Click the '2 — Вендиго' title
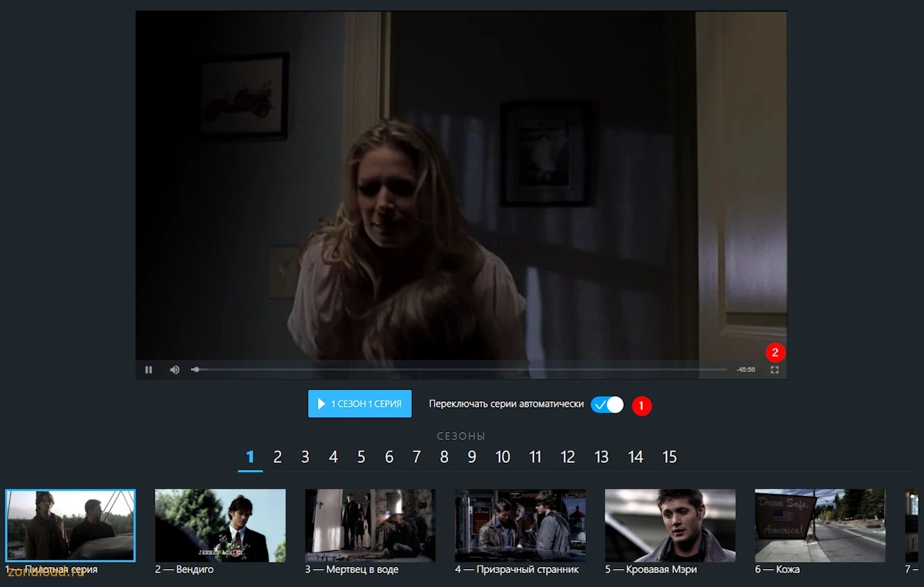 point(185,569)
